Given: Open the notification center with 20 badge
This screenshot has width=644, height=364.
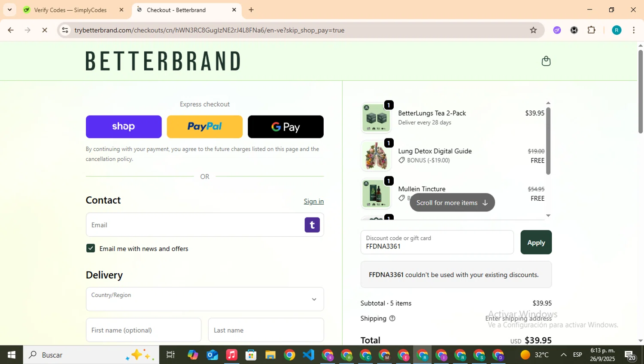Looking at the screenshot, I should (x=630, y=355).
